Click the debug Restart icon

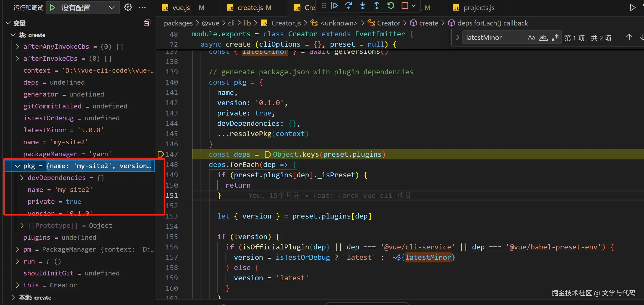click(x=391, y=6)
